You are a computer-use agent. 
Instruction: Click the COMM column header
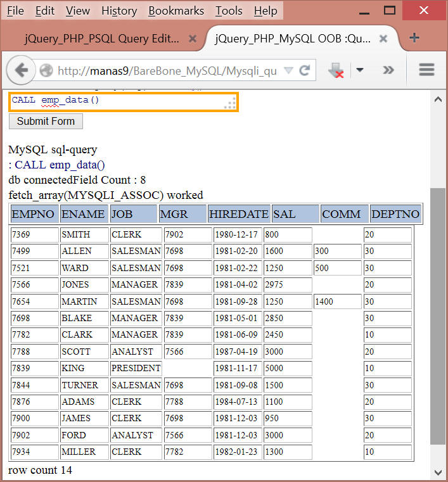tap(344, 213)
